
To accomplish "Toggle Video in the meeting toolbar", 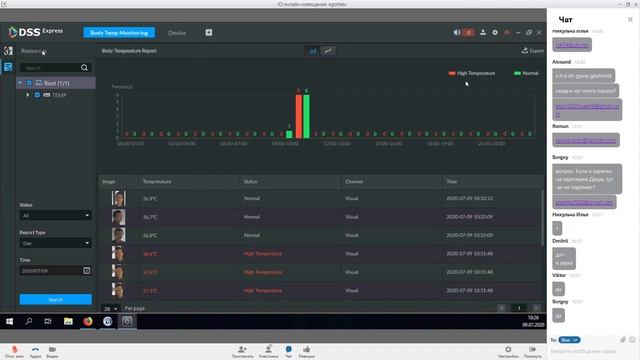I will click(x=52, y=351).
